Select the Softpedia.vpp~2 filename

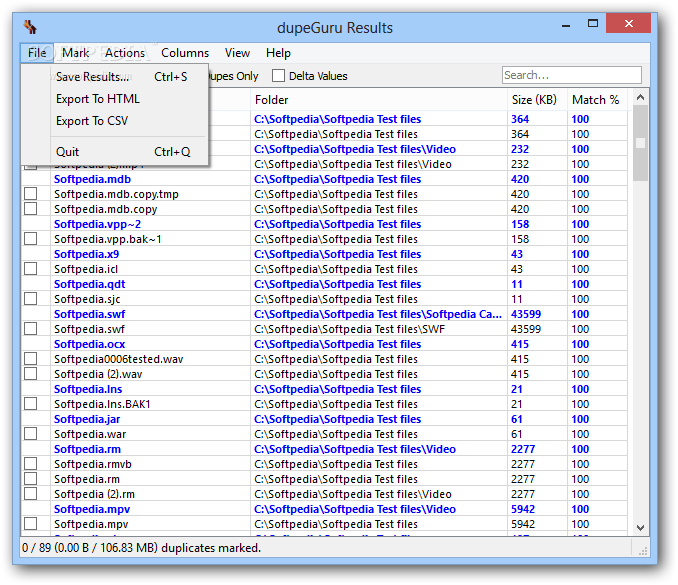coord(97,224)
